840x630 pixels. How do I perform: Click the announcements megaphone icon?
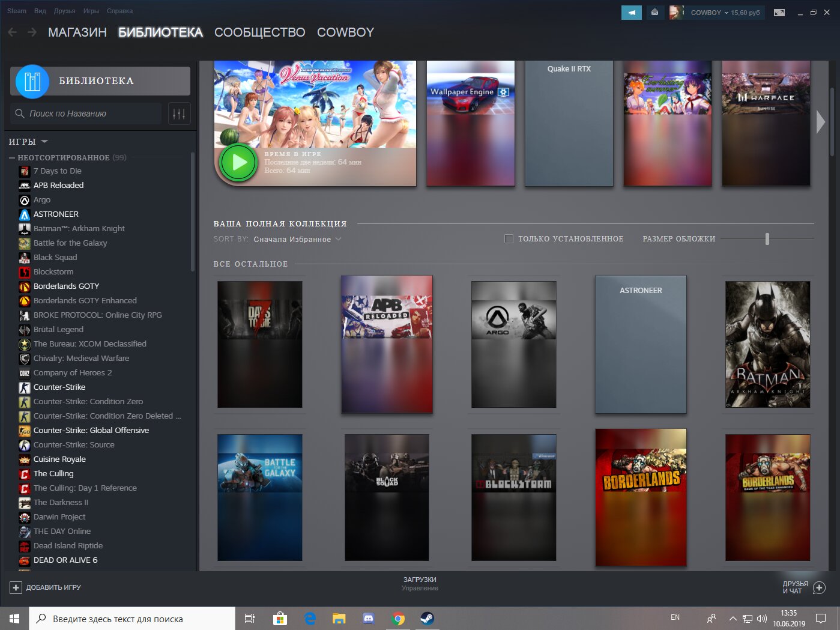click(x=632, y=12)
